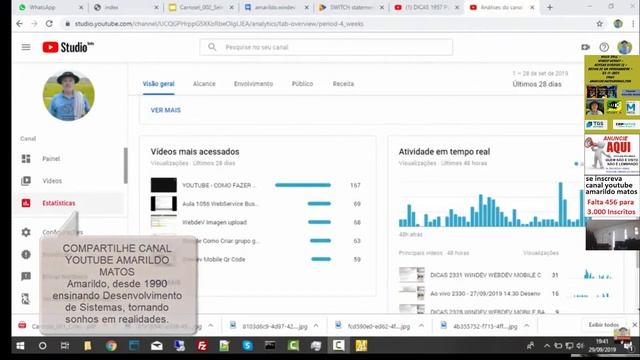The image size is (640, 360).
Task: Open the WebdeV Imagen upload video
Action: 214,222
